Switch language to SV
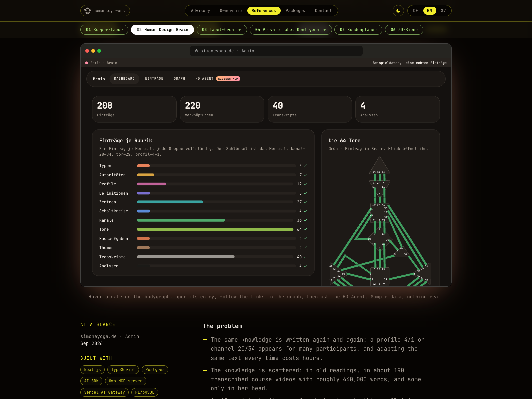 pos(443,11)
